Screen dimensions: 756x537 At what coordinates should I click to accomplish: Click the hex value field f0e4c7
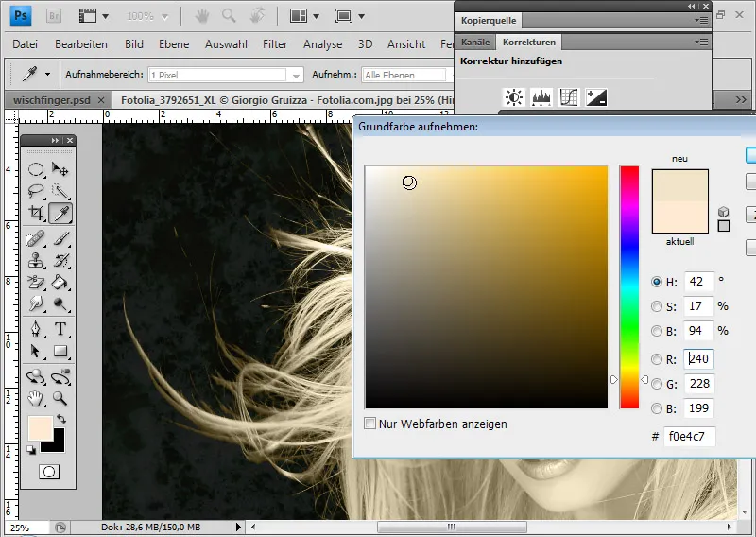(689, 436)
